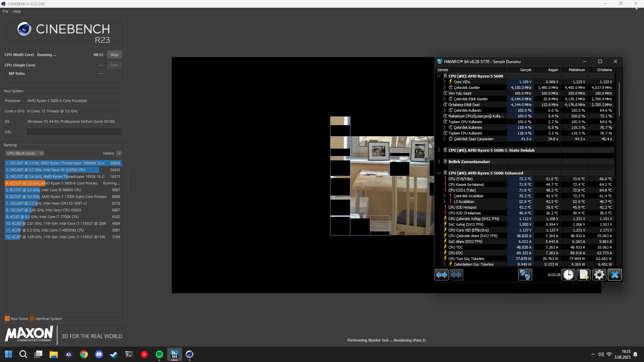
Task: Stop the CPU Multi Core test
Action: tap(114, 55)
